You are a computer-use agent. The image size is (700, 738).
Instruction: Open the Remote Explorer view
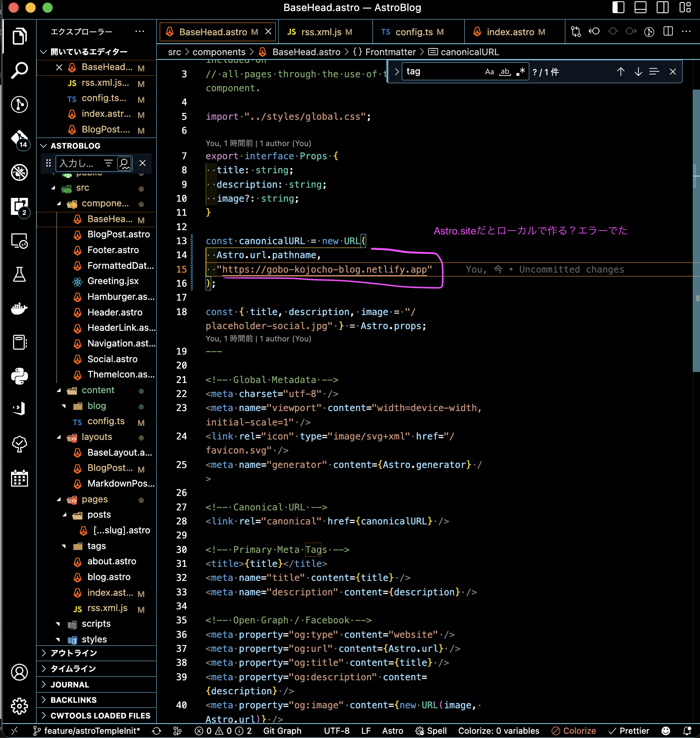point(19,241)
